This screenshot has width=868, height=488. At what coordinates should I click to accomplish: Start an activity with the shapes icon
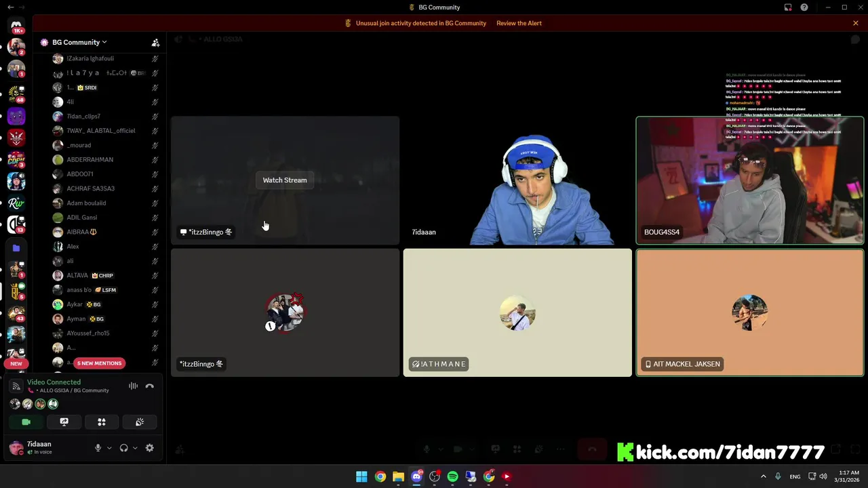tap(102, 422)
